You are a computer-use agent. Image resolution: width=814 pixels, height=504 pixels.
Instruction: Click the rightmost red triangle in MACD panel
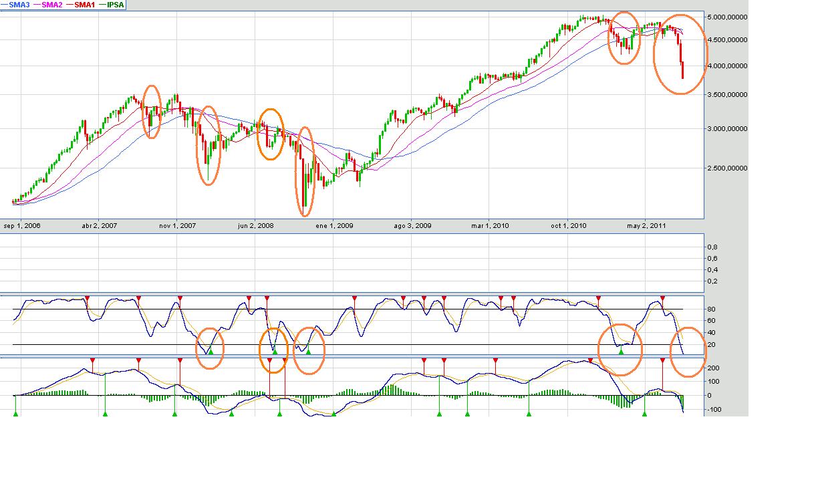coord(662,360)
